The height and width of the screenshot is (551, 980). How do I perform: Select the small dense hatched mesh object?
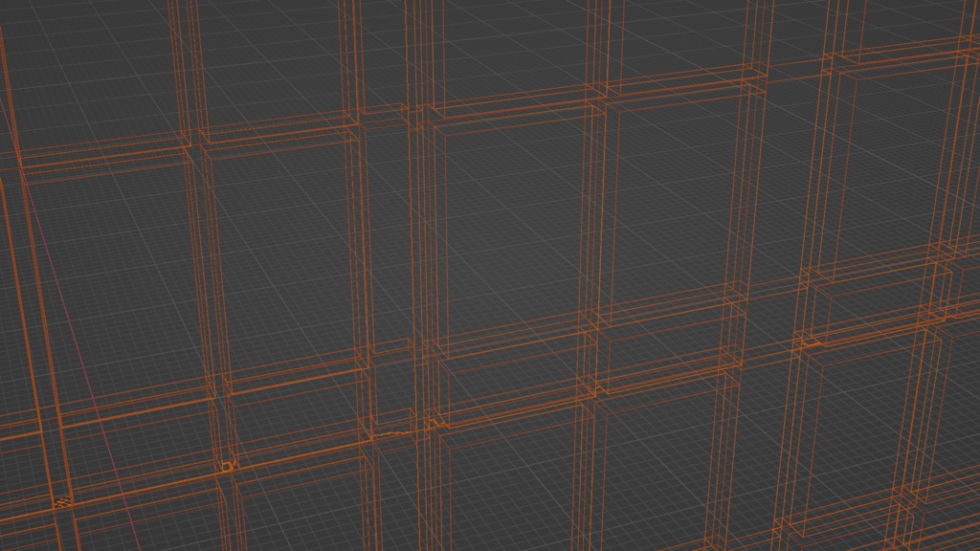tap(62, 502)
